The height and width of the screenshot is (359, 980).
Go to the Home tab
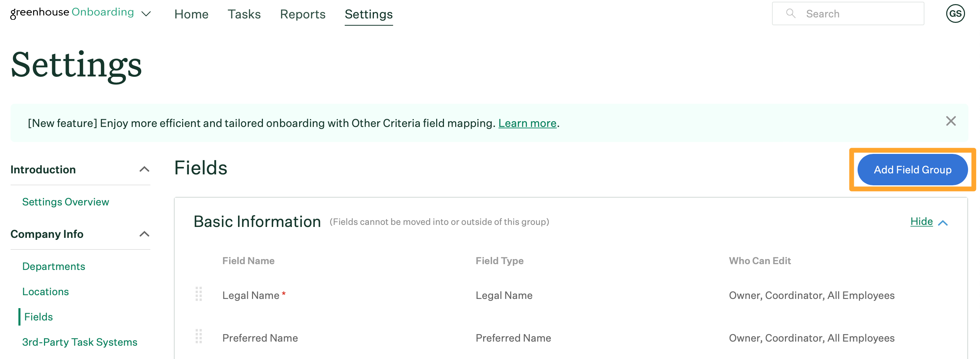click(x=191, y=14)
